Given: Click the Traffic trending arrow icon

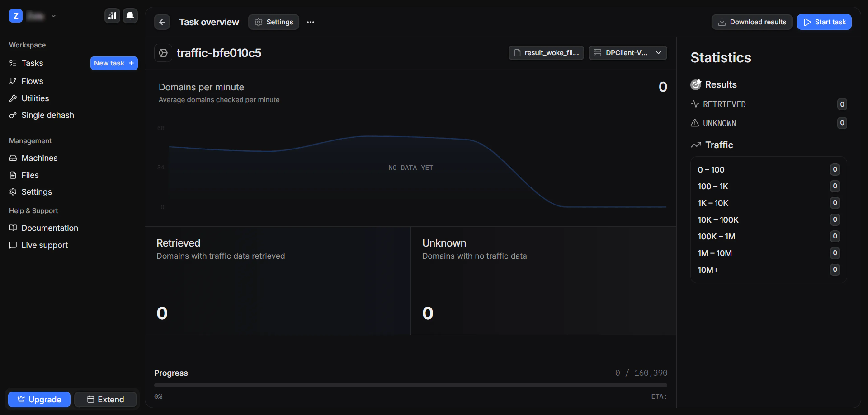Looking at the screenshot, I should 696,145.
